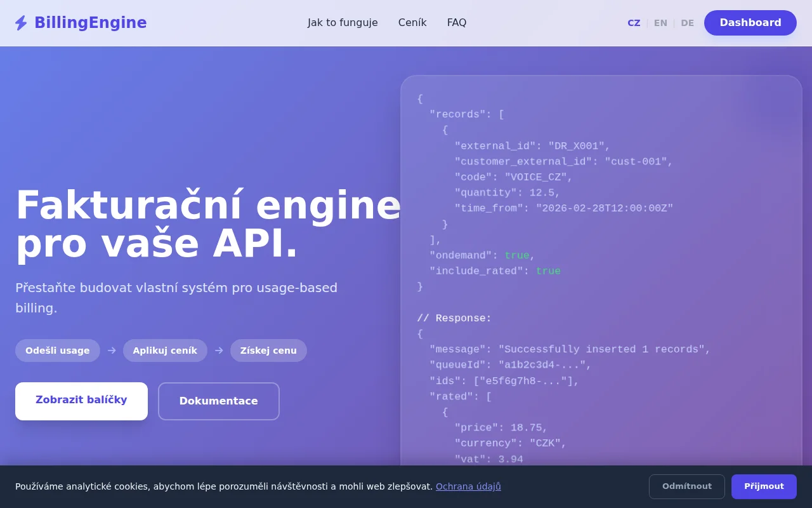Screen dimensions: 812x508
Task: Click the 'Zobrazit balíčky' button
Action: coord(81,401)
